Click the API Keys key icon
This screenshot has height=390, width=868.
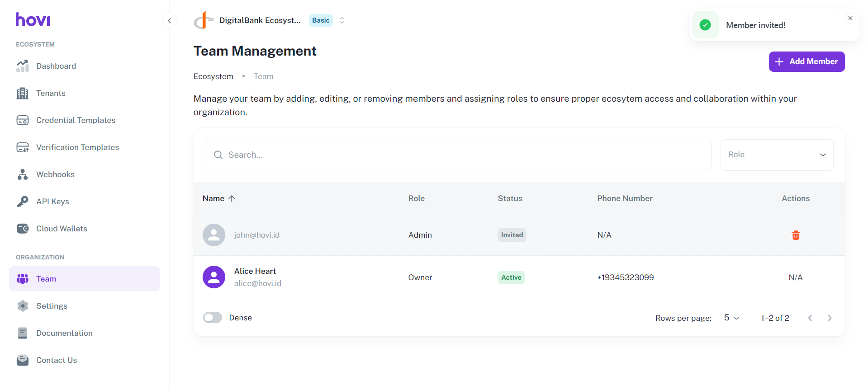(x=23, y=202)
